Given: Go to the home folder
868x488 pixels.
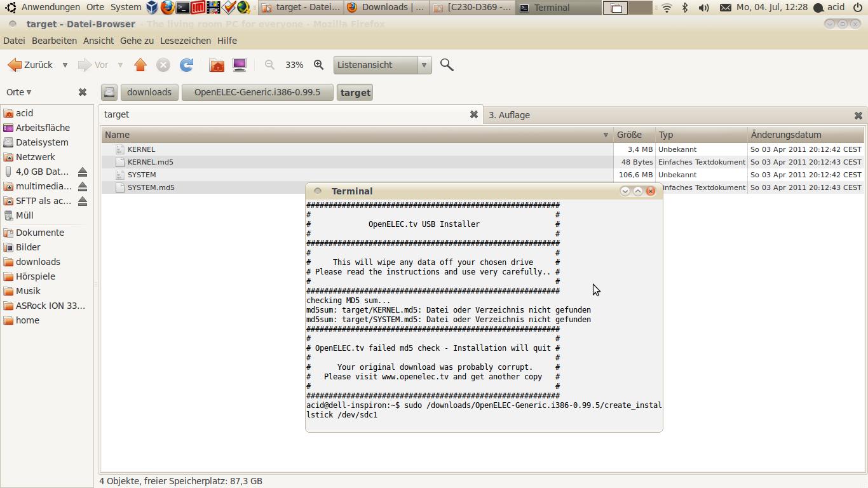Looking at the screenshot, I should tap(217, 65).
